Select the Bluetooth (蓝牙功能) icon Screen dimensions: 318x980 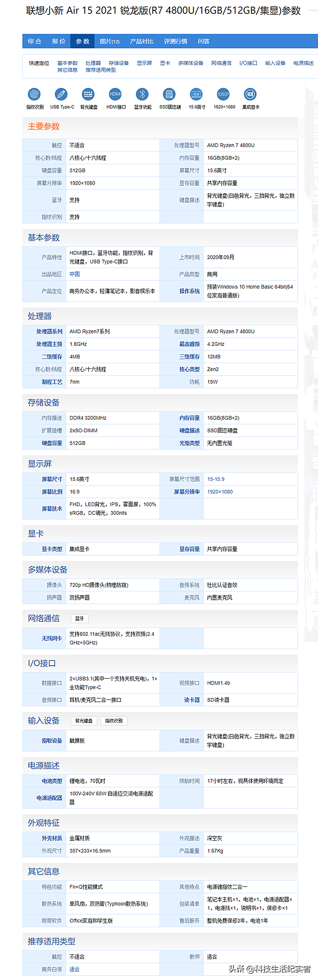(x=142, y=94)
